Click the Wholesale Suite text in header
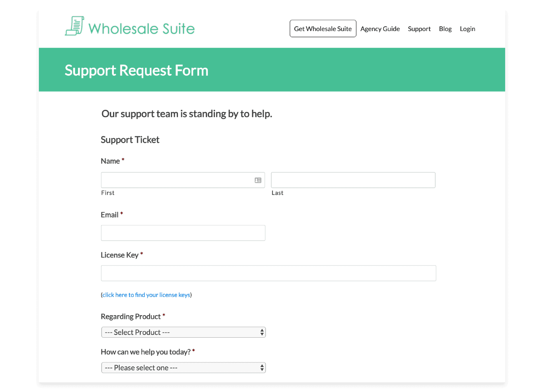544x392 pixels. (x=141, y=28)
